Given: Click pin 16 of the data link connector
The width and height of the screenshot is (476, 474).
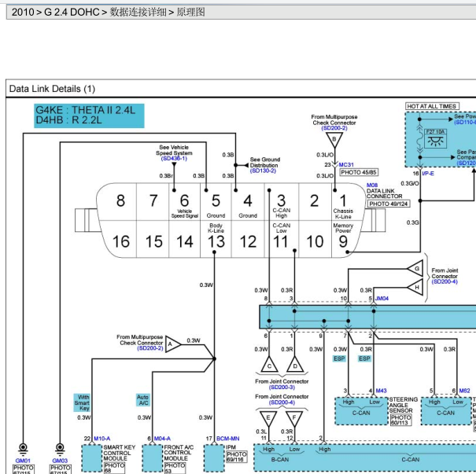Looking at the screenshot, I should click(121, 241).
